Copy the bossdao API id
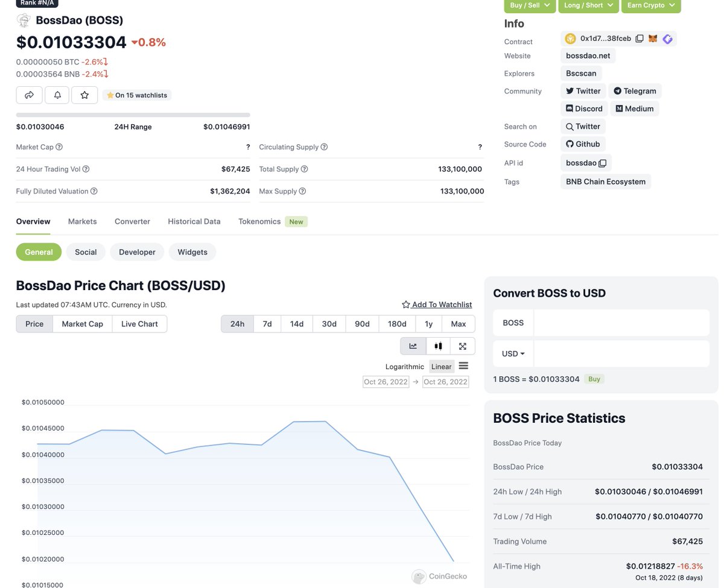 click(603, 163)
